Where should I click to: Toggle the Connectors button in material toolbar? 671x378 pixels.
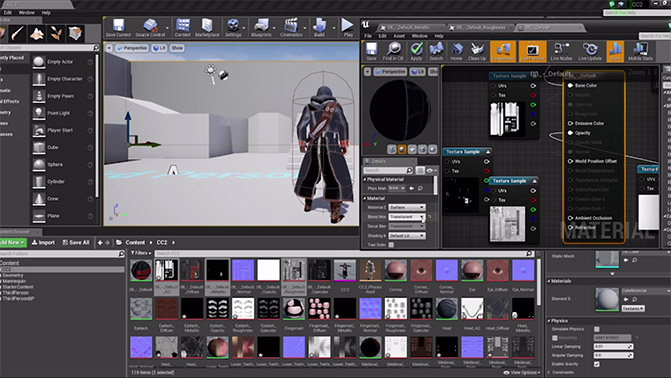tap(503, 51)
